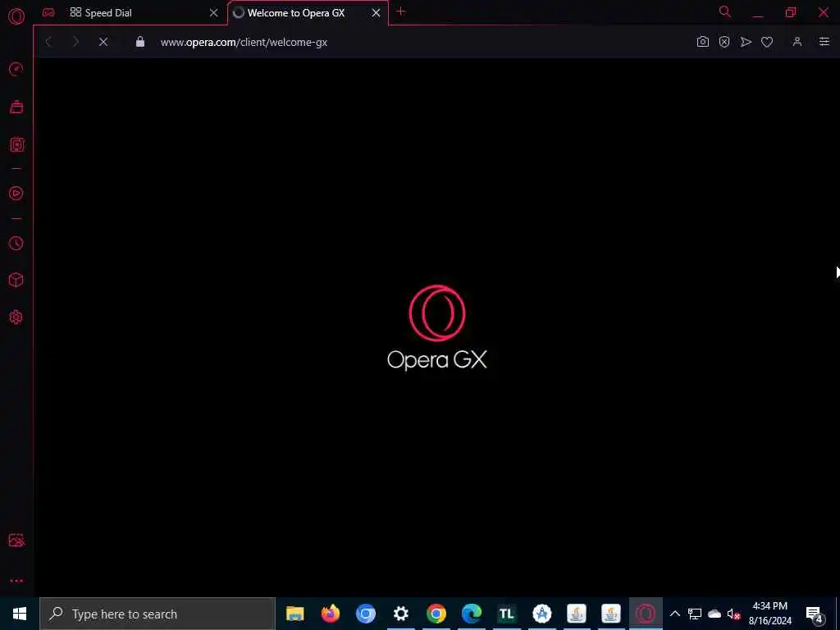
Task: Open GX Corner gamepad icon
Action: click(48, 12)
